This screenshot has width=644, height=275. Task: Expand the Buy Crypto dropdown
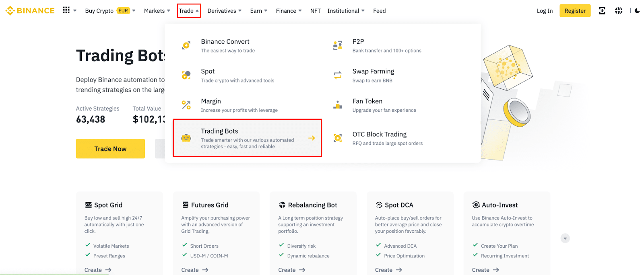click(x=134, y=11)
